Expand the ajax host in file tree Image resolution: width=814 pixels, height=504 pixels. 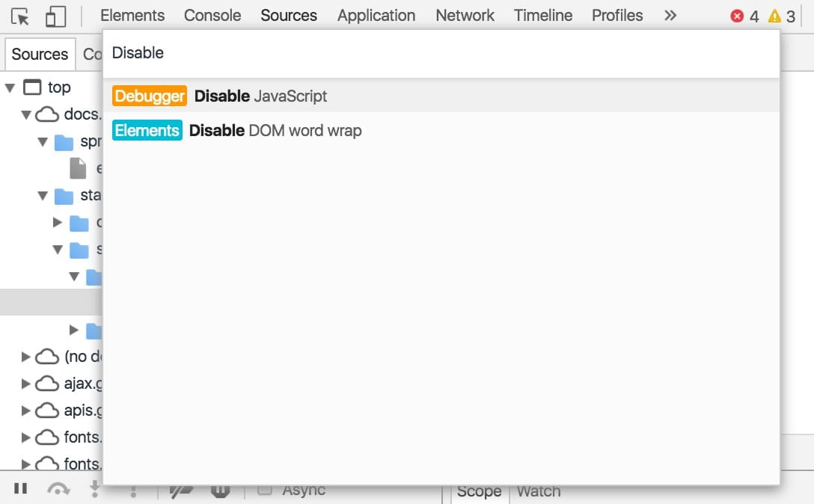click(23, 384)
